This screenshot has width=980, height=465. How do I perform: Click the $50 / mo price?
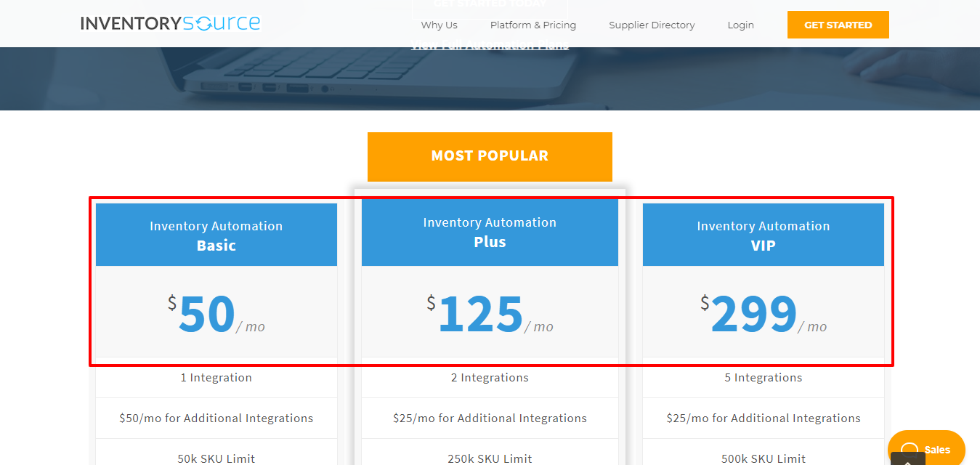(216, 313)
